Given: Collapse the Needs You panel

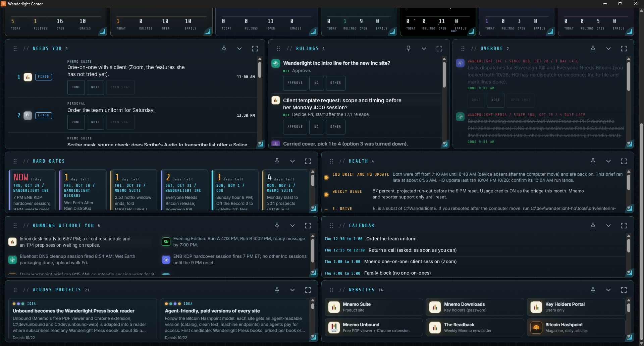Looking at the screenshot, I should click(x=239, y=49).
